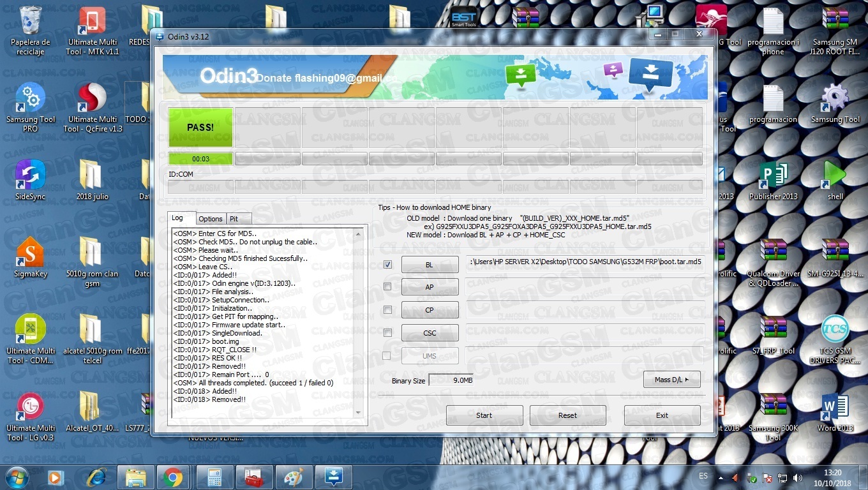Switch to Odin3 taskbar download icon
This screenshot has width=868, height=490.
click(334, 477)
